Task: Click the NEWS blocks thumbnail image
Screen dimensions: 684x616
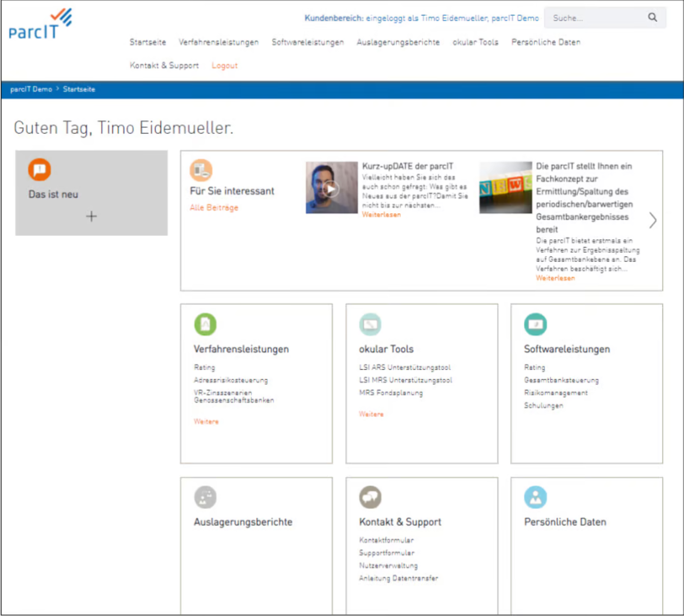Action: point(505,188)
